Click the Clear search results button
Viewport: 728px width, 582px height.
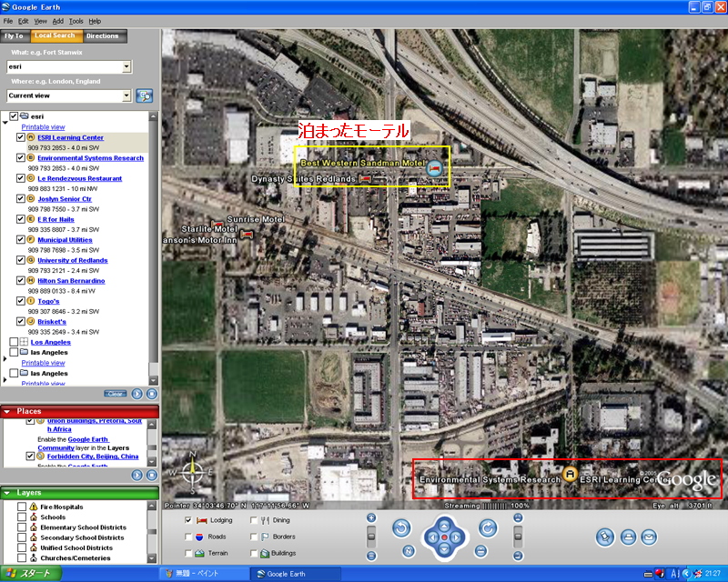(116, 394)
